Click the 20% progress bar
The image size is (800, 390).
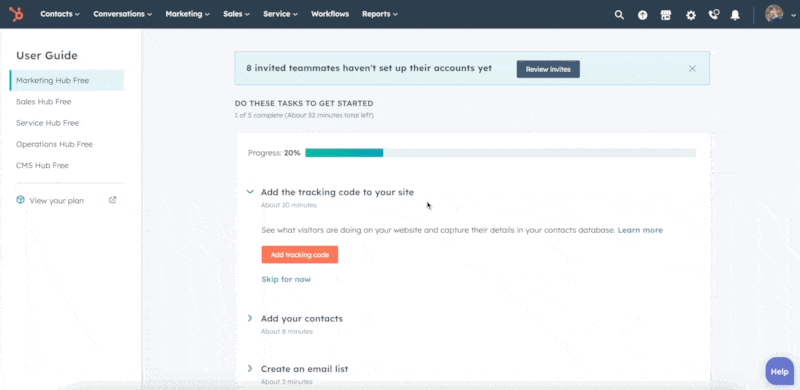[x=501, y=153]
